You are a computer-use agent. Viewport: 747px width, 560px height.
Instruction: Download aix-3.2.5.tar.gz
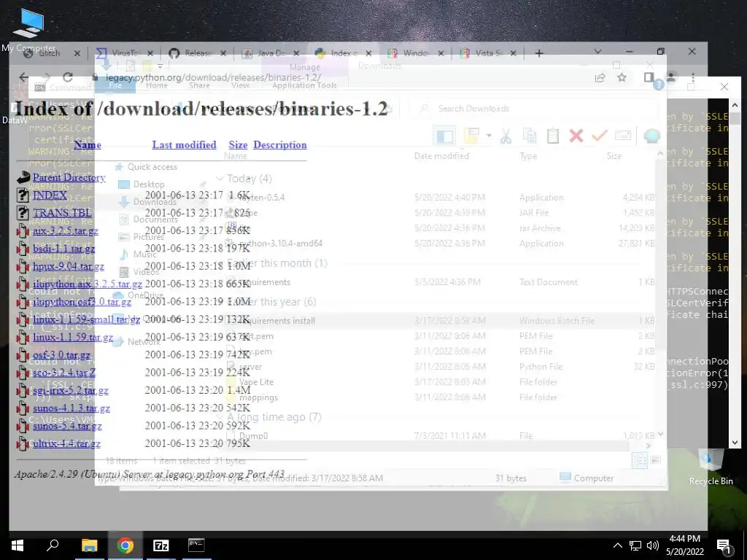pyautogui.click(x=66, y=231)
